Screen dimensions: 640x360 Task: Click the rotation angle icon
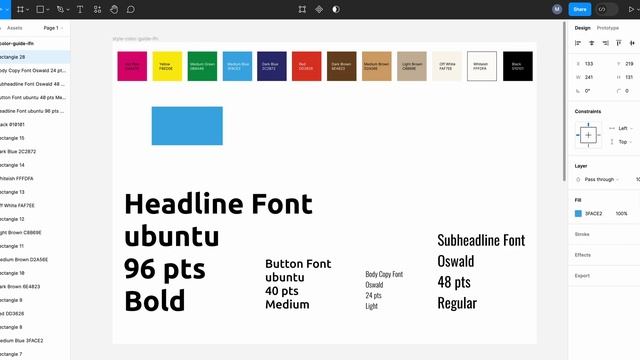[x=578, y=91]
